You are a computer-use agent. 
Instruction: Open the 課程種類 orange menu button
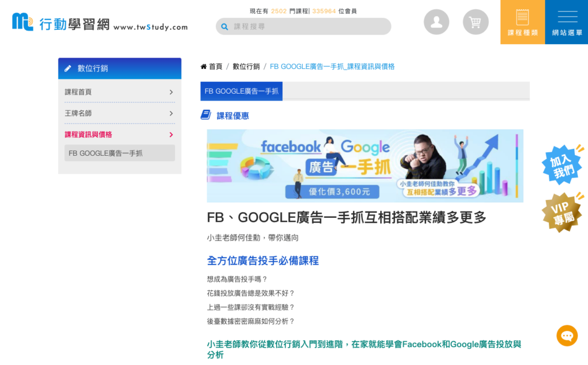click(x=523, y=22)
